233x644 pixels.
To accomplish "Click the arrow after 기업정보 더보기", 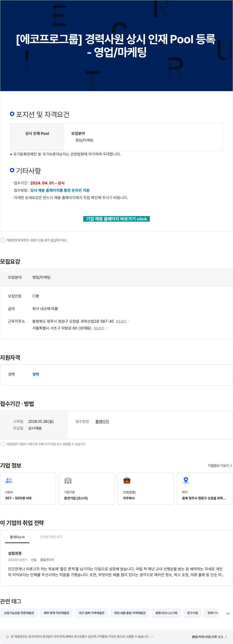I will [x=231, y=465].
